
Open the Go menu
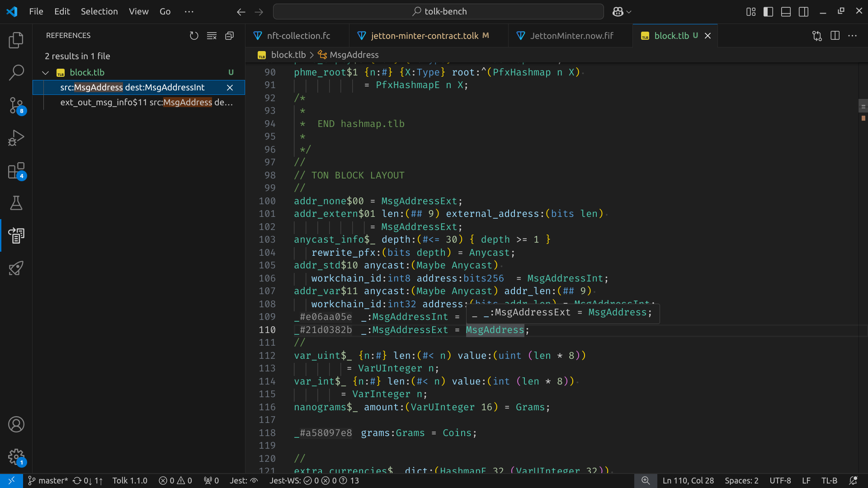tap(165, 12)
